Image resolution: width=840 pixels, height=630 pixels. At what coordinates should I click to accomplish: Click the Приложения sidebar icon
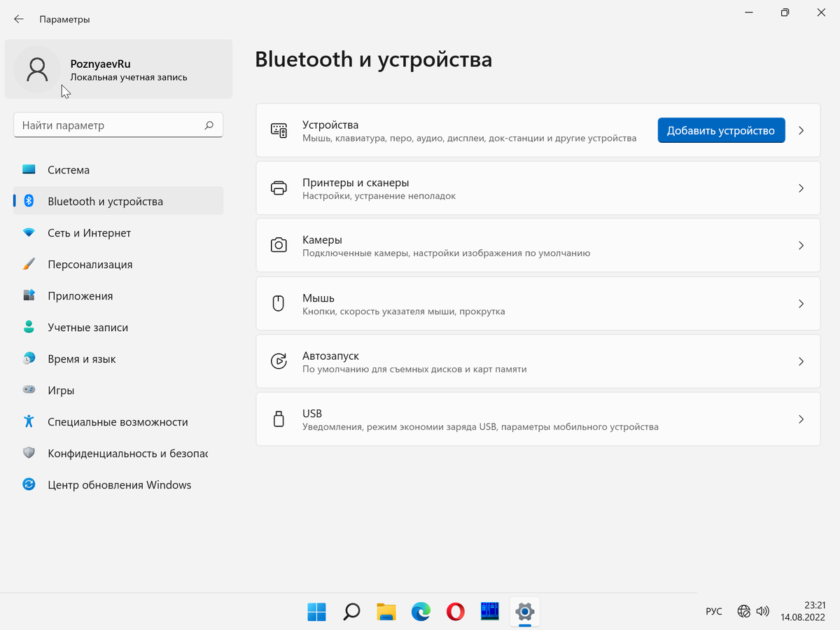[29, 295]
